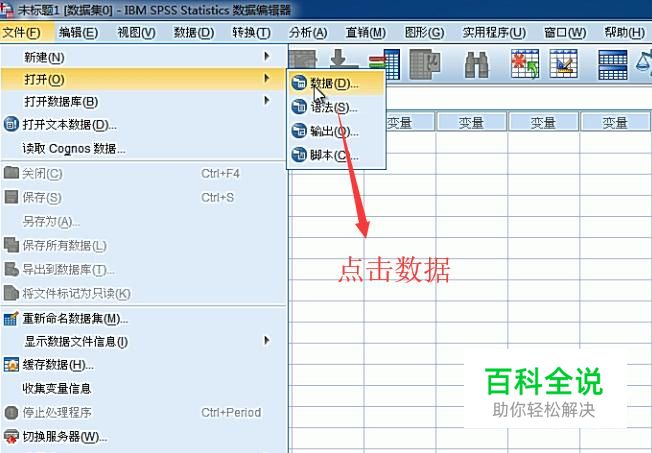
Task: Click the 缓存数据 icon
Action: pyautogui.click(x=11, y=365)
